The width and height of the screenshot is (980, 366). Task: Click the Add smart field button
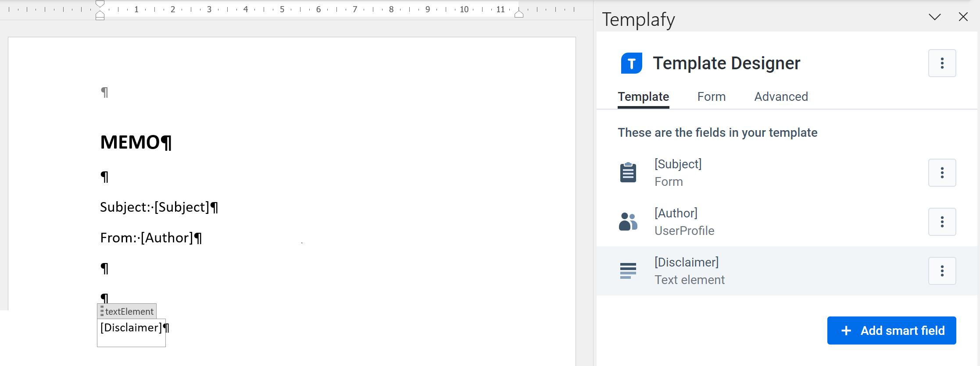click(891, 330)
